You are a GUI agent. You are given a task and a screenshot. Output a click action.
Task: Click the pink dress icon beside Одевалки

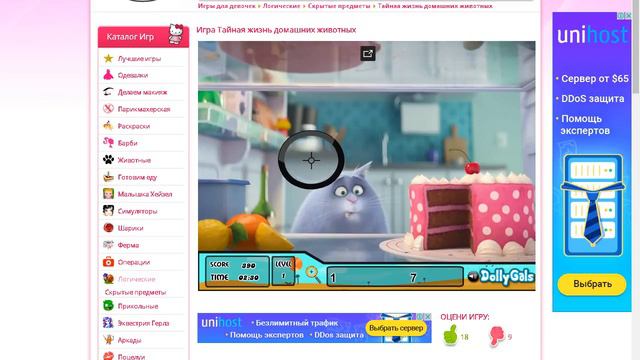tap(108, 75)
